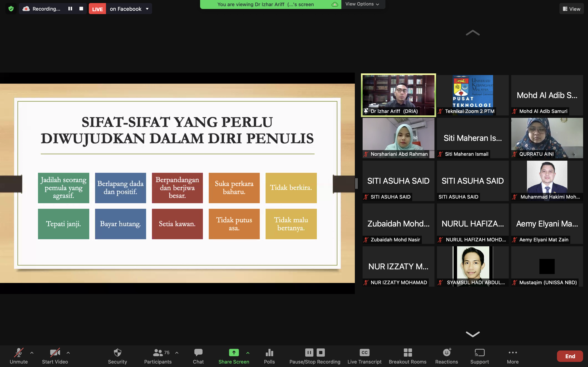Enable Live Transcript captions
The image size is (588, 367).
pos(364,356)
